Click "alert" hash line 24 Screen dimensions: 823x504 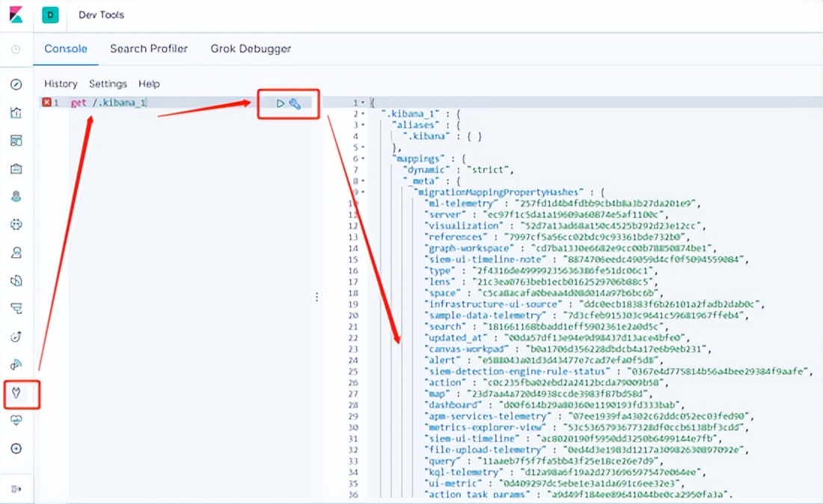544,360
